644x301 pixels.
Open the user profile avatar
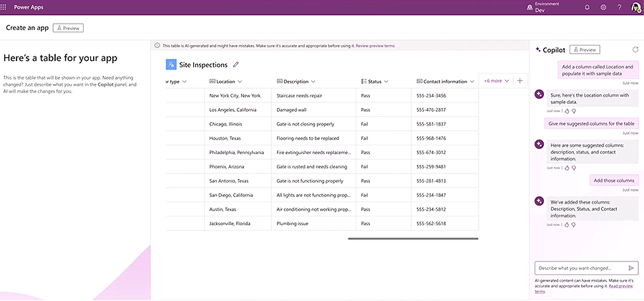point(636,7)
